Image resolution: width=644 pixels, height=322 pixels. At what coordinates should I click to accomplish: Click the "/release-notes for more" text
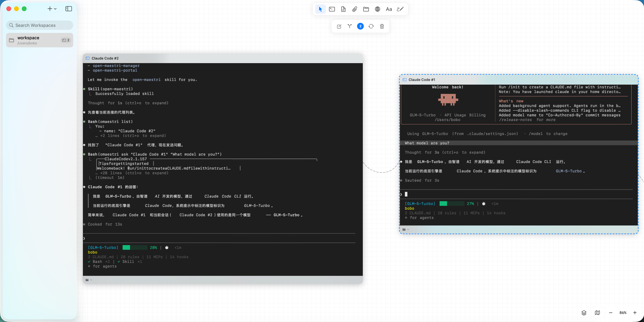(527, 120)
